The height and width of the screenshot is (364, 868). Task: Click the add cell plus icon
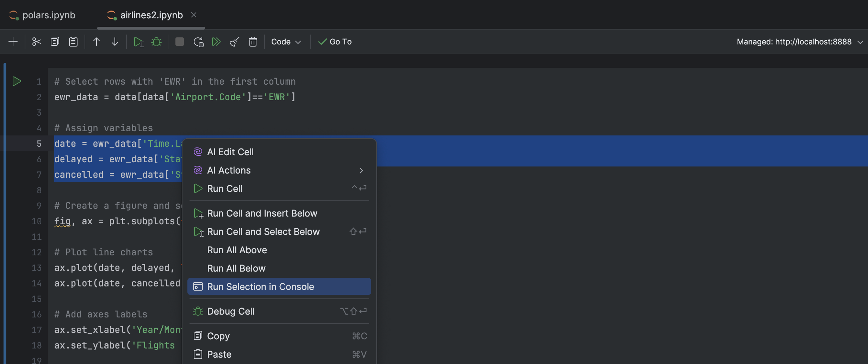point(13,42)
